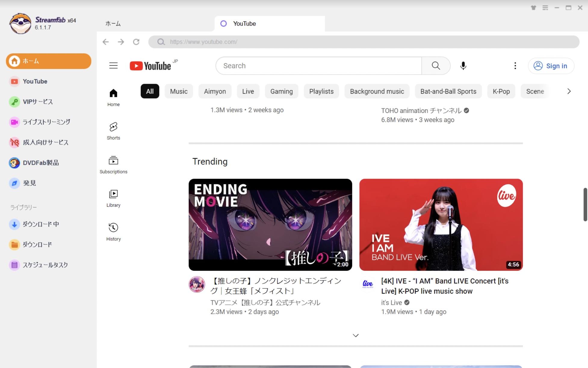Play the ENDING MOVIE thumbnail video

click(270, 225)
